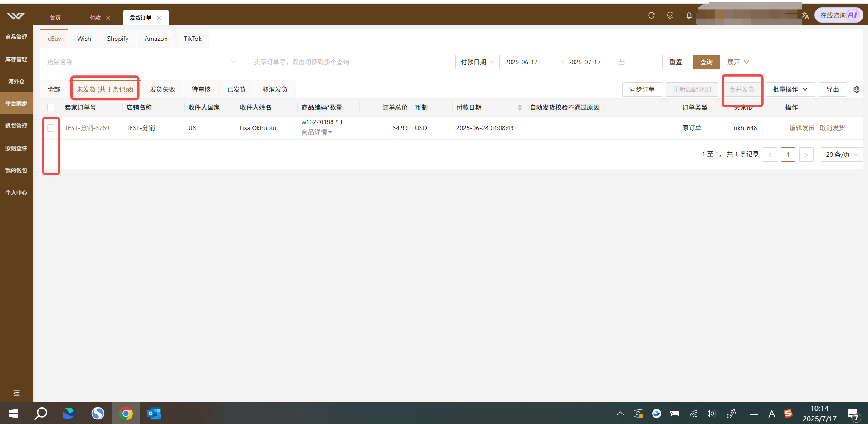Open Windows Start menu
This screenshot has height=424, width=868.
click(14, 414)
